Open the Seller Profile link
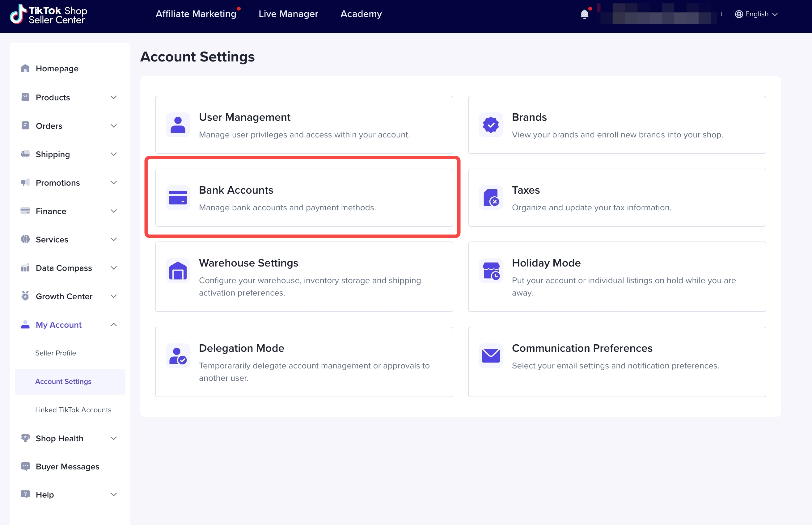812x525 pixels. [x=56, y=353]
